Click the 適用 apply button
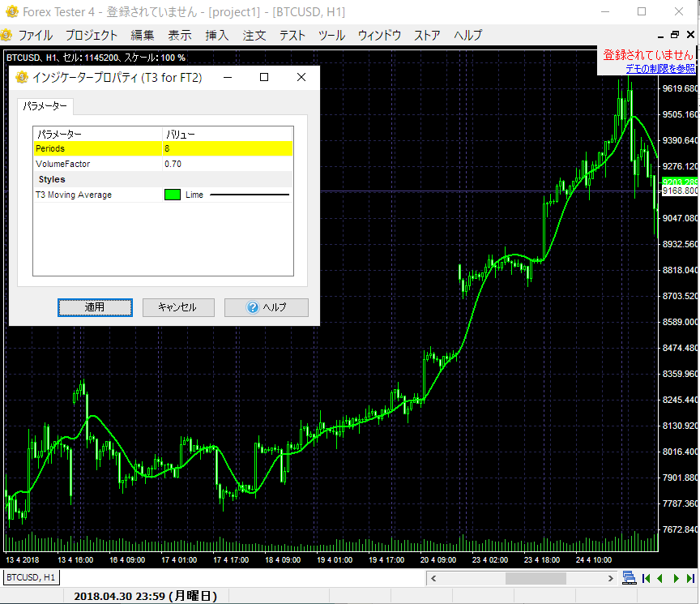 [x=95, y=307]
